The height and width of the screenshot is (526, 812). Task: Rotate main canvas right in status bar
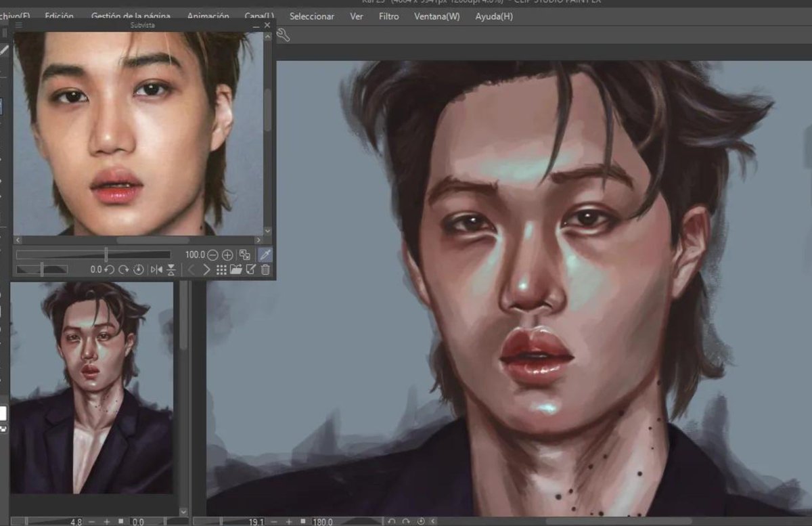click(406, 521)
